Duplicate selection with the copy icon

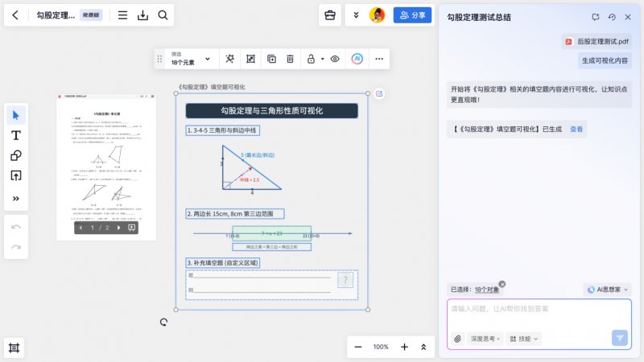(x=270, y=59)
